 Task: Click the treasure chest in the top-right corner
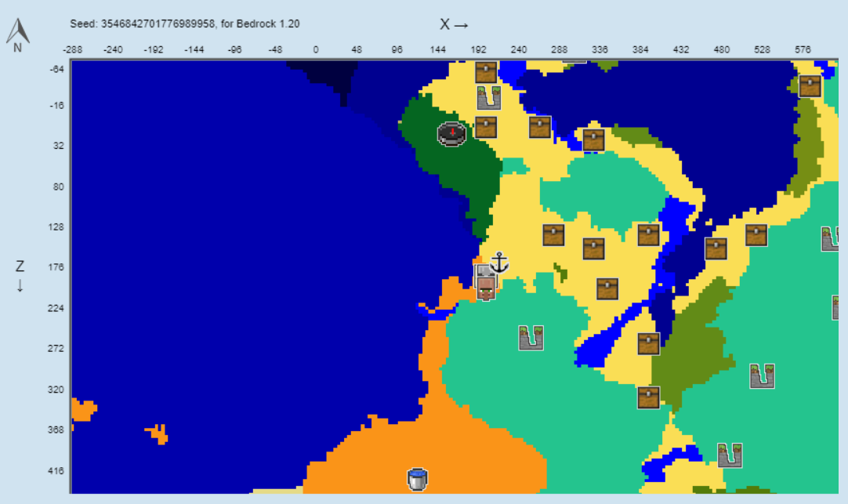pyautogui.click(x=810, y=86)
